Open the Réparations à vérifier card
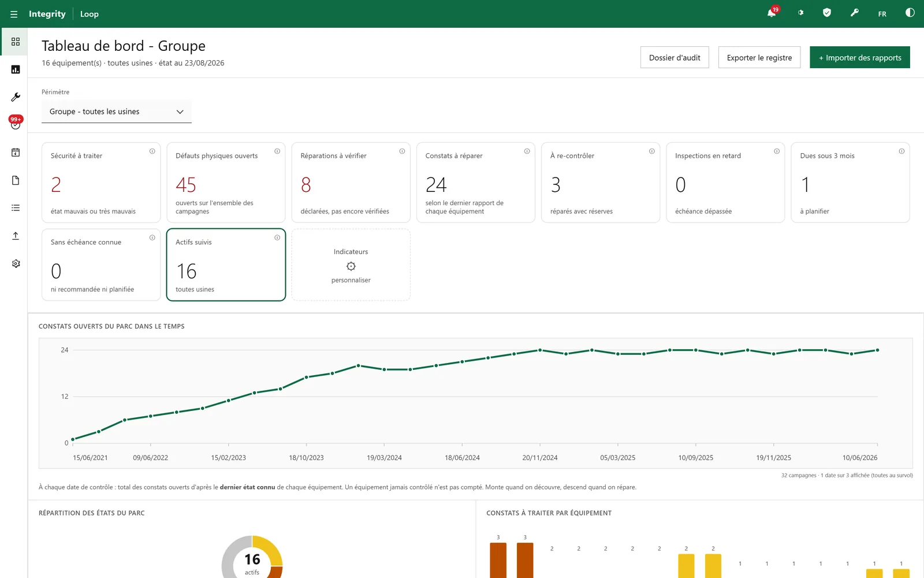The height and width of the screenshot is (578, 924). click(x=351, y=183)
